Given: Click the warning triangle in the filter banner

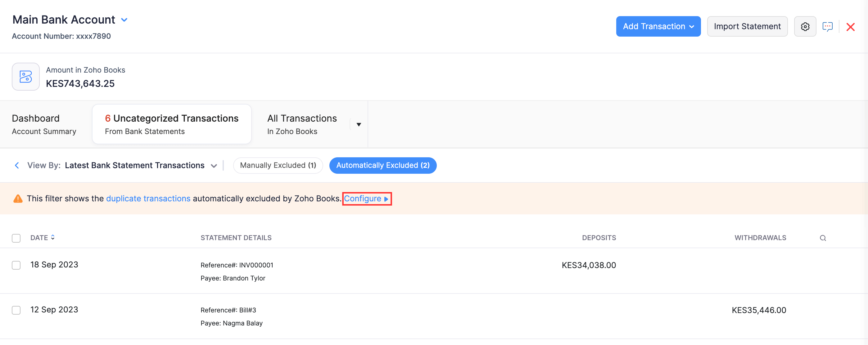Looking at the screenshot, I should pyautogui.click(x=17, y=198).
